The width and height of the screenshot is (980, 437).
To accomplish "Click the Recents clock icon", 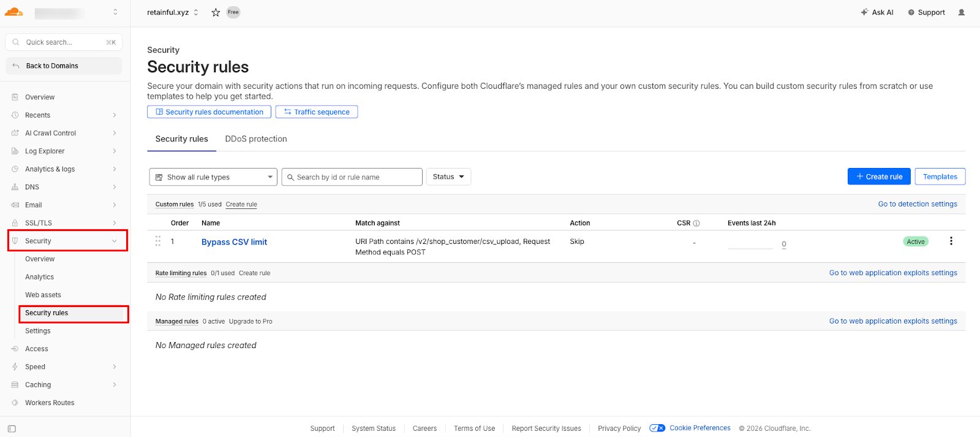I will pyautogui.click(x=15, y=115).
